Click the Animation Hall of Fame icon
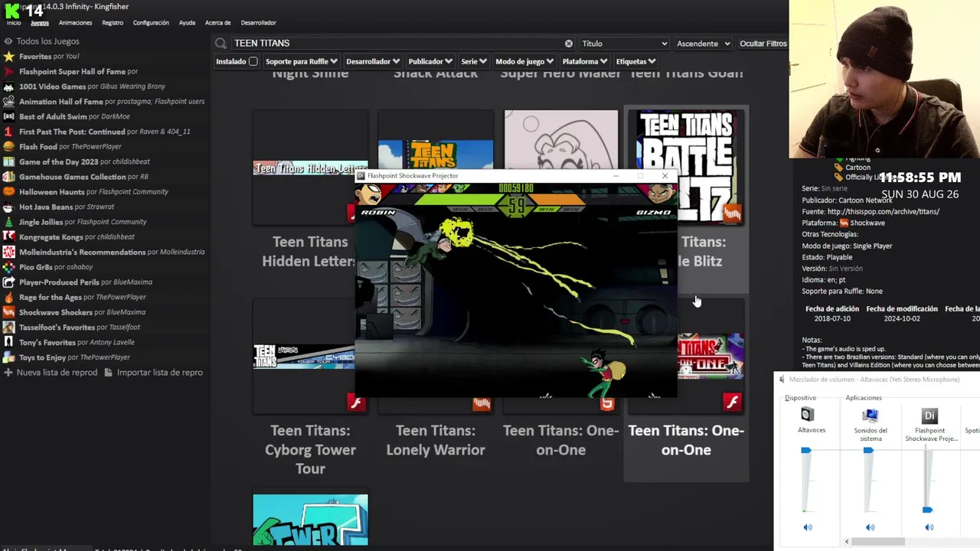This screenshot has height=551, width=980. point(8,102)
